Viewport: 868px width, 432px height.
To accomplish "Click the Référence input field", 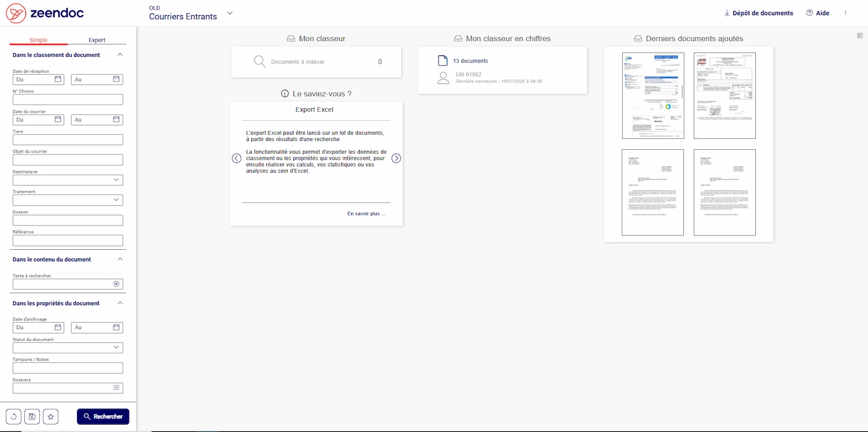I will coord(68,241).
